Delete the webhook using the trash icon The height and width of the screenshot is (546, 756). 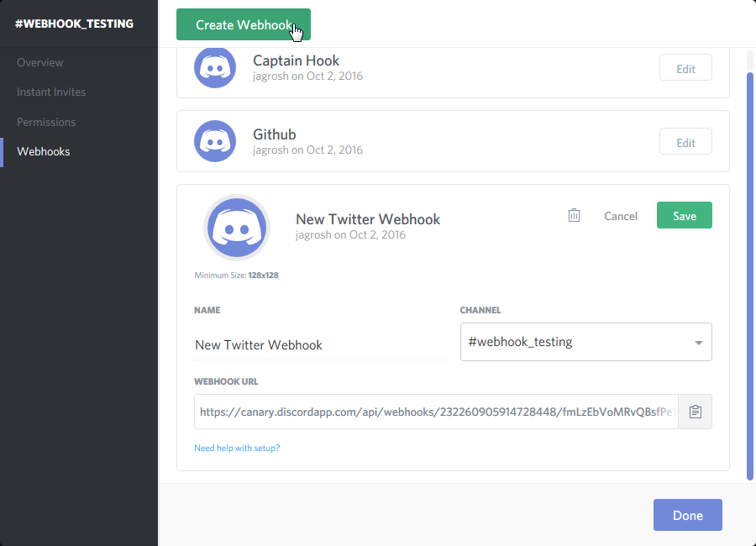pyautogui.click(x=574, y=215)
